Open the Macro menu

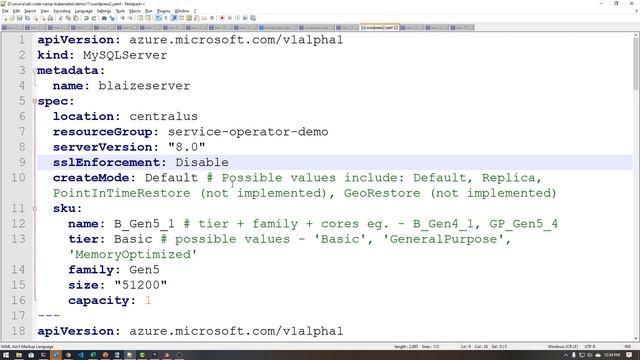point(135,11)
